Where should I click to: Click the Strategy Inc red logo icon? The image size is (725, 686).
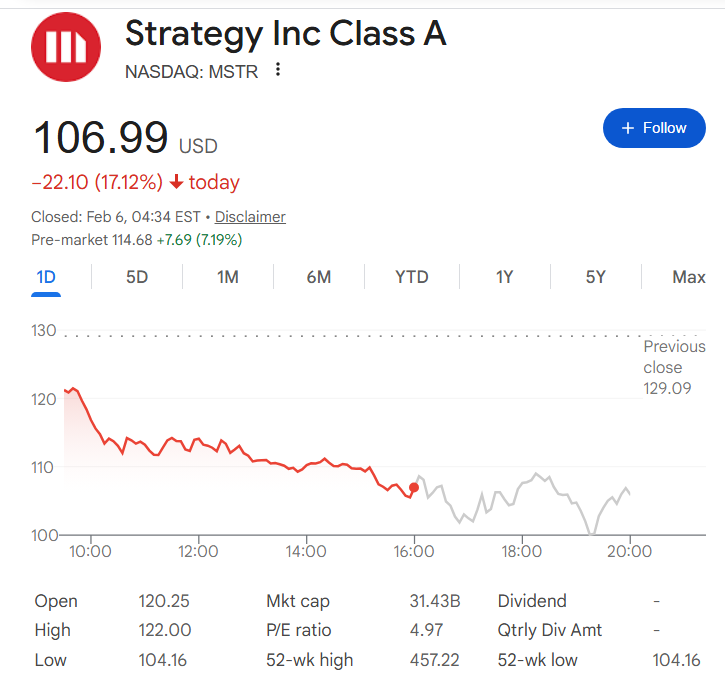coord(66,47)
